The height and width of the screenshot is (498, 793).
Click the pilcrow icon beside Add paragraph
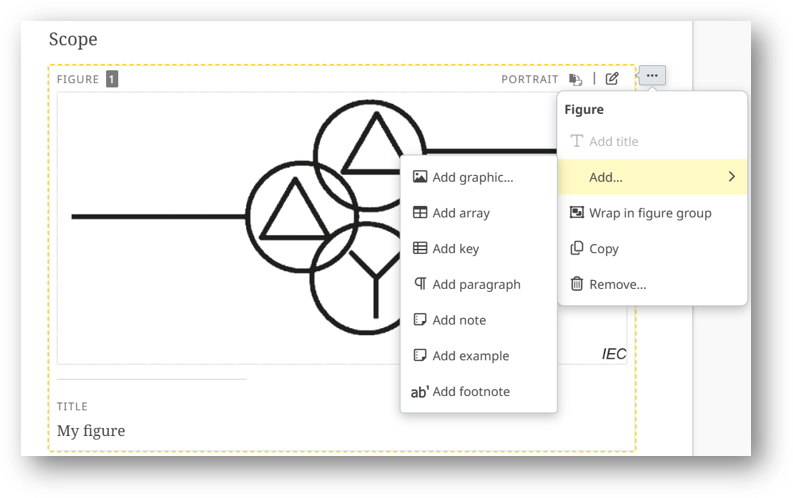(420, 283)
